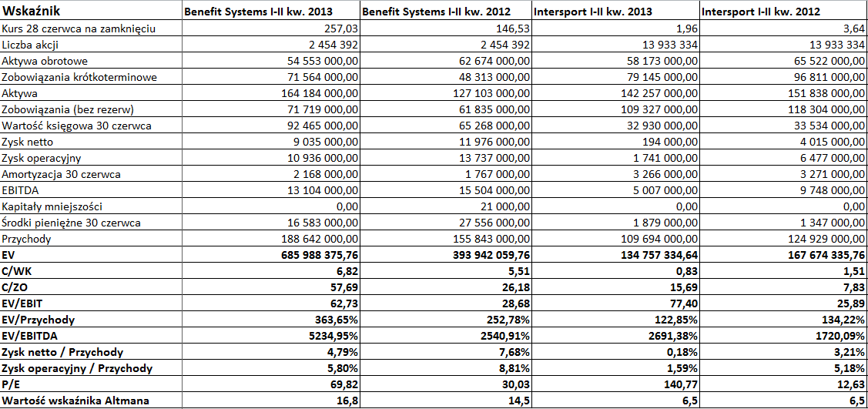Image resolution: width=868 pixels, height=409 pixels.
Task: Select the cell 65 522 000,00
Action: point(783,61)
